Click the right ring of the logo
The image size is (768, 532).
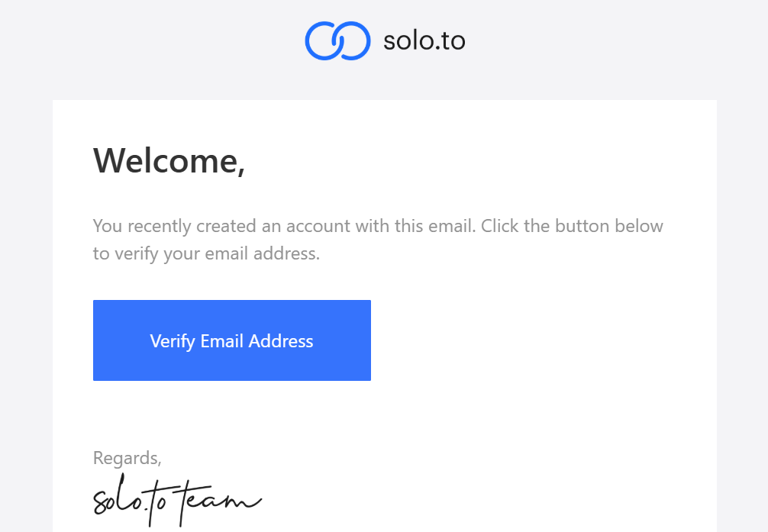[353, 40]
